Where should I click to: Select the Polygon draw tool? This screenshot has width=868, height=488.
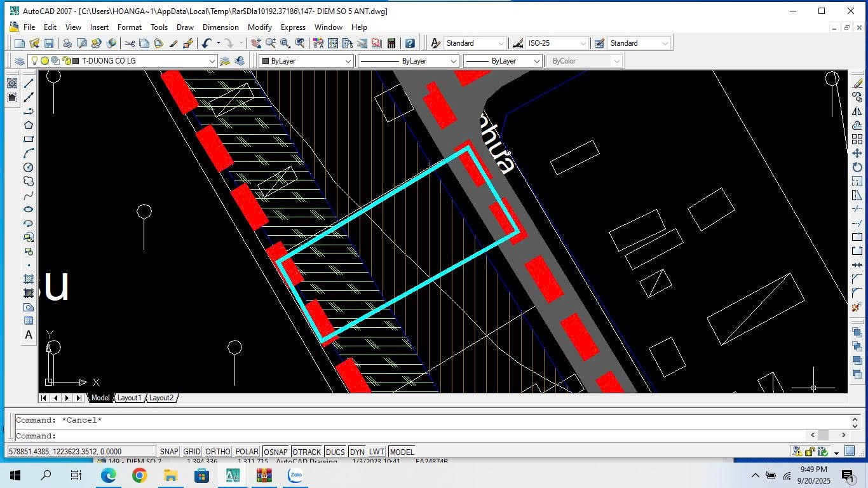(29, 125)
